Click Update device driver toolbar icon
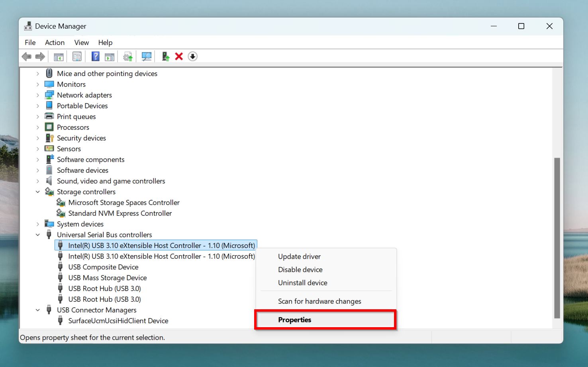588x367 pixels. [128, 57]
